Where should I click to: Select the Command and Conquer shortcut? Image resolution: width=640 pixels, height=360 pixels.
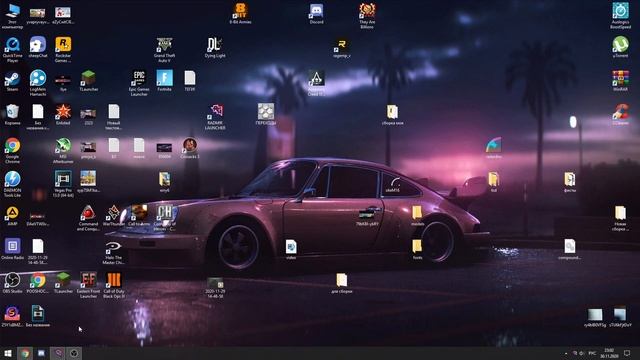[88, 218]
